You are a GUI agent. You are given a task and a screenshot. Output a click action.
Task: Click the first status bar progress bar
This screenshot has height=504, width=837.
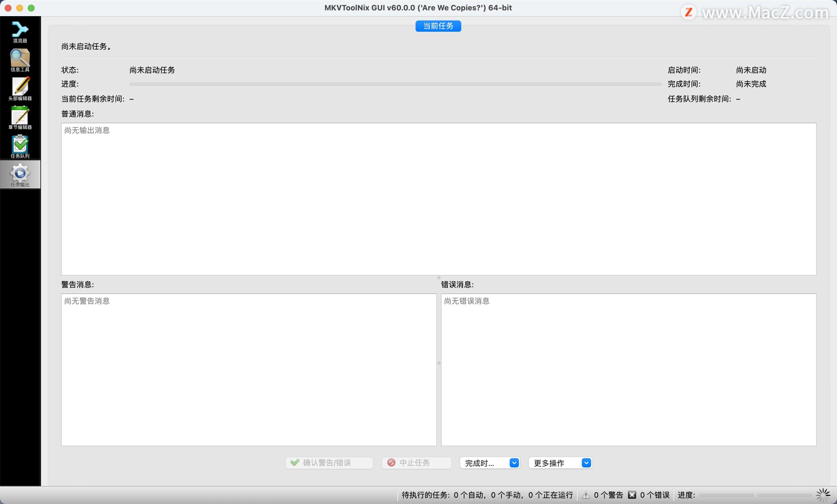click(726, 495)
